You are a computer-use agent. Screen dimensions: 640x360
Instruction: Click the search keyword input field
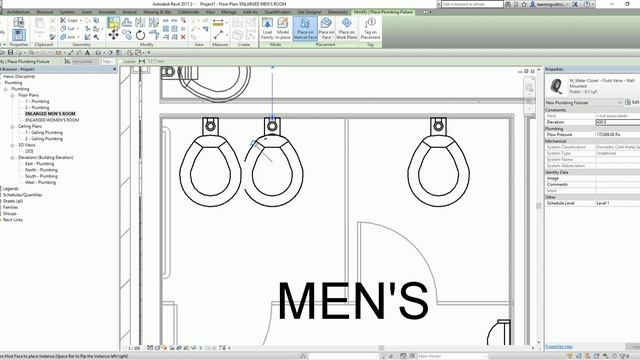(472, 4)
